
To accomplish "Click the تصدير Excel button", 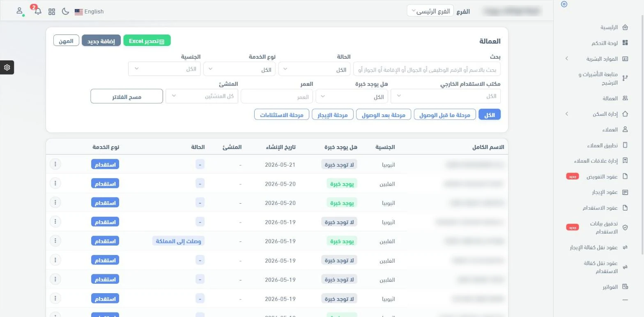I will click(x=147, y=41).
